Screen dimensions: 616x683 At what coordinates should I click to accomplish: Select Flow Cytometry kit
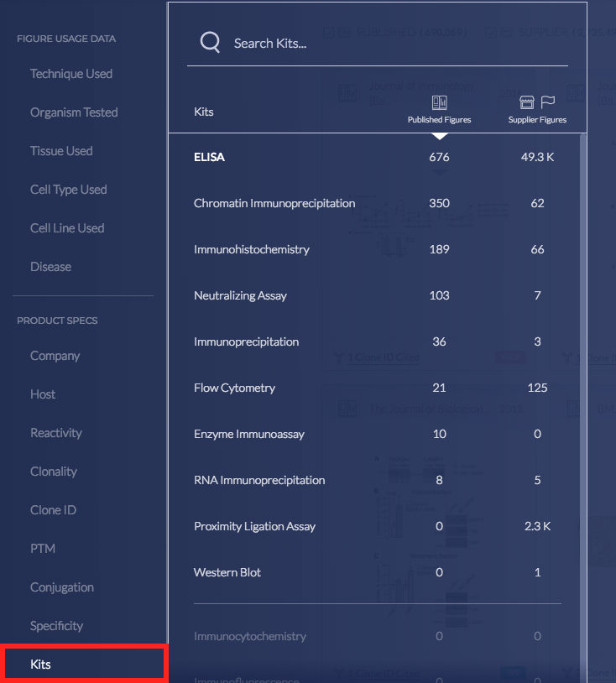coord(378,388)
